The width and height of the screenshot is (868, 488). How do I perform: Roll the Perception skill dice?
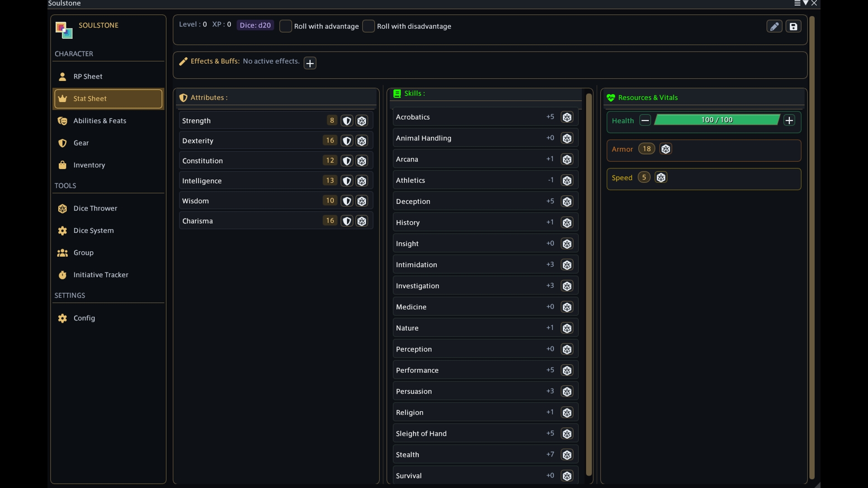coord(567,349)
